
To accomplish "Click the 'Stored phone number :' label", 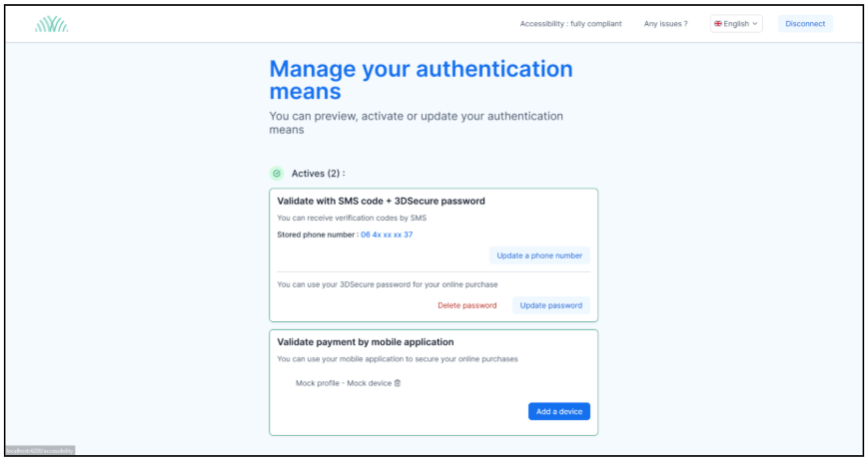I will point(318,234).
